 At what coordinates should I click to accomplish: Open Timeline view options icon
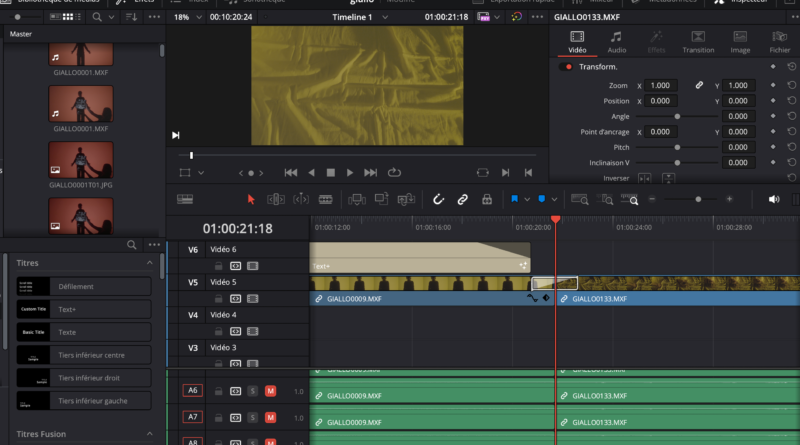185,199
